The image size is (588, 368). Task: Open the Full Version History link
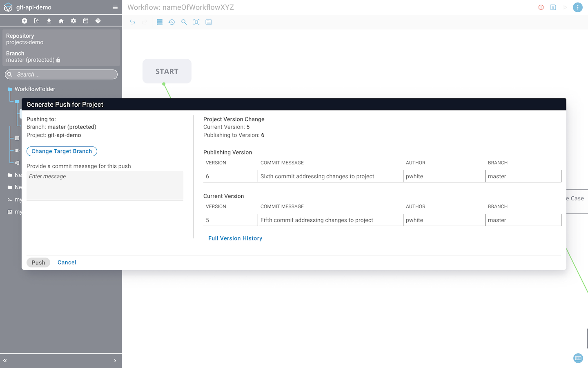tap(235, 238)
